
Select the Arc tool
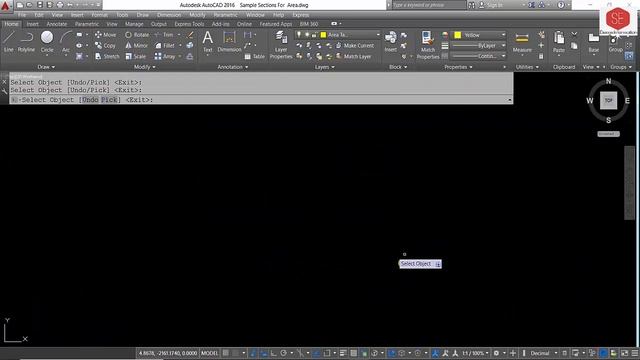pyautogui.click(x=66, y=42)
